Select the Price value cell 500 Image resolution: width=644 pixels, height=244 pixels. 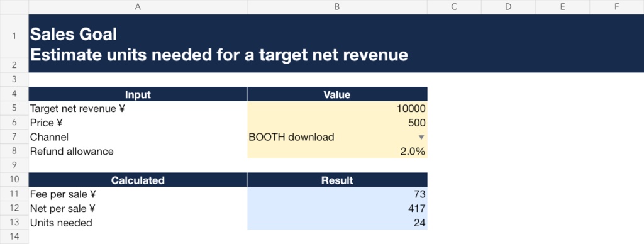[337, 123]
